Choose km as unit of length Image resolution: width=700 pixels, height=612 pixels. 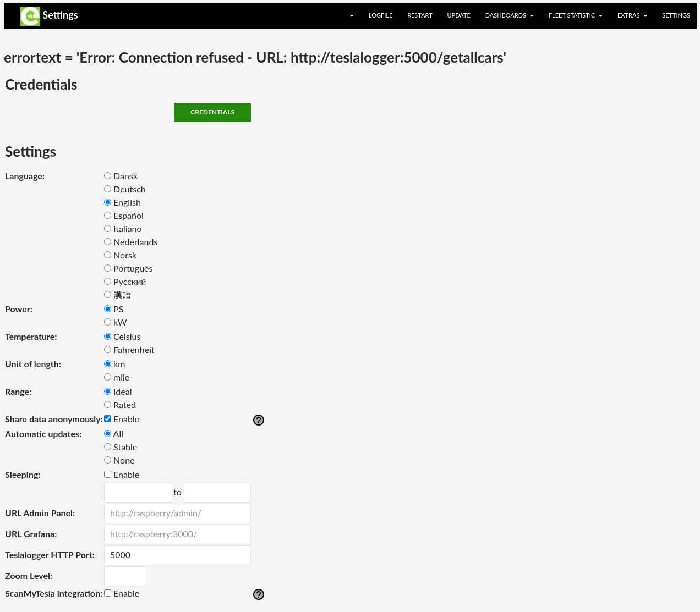tap(108, 364)
